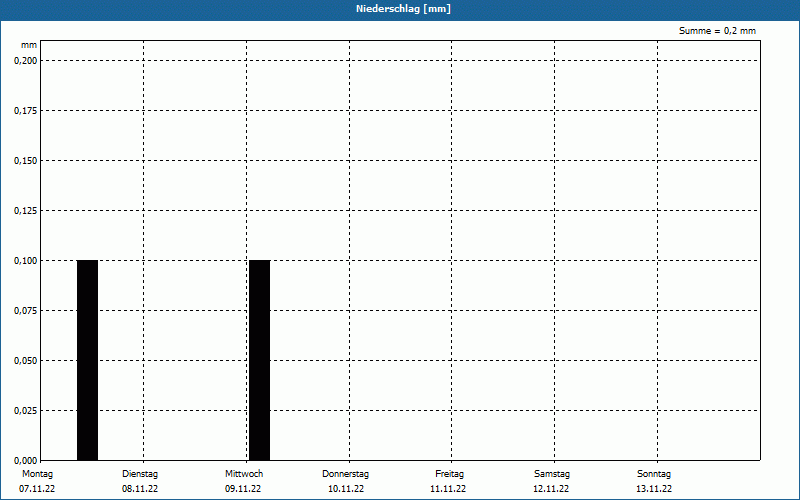Click the 12.11.22 date label

tap(551, 489)
